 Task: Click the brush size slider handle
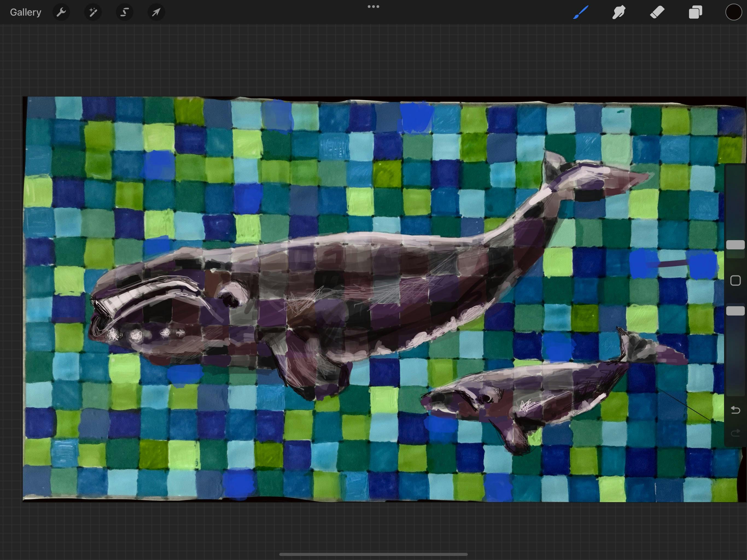point(736,245)
